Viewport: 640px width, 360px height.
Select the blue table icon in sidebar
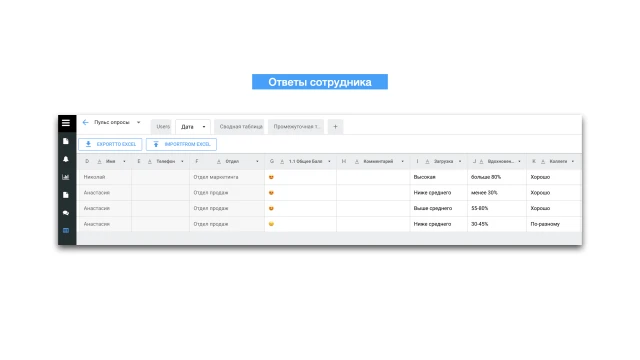pos(66,231)
